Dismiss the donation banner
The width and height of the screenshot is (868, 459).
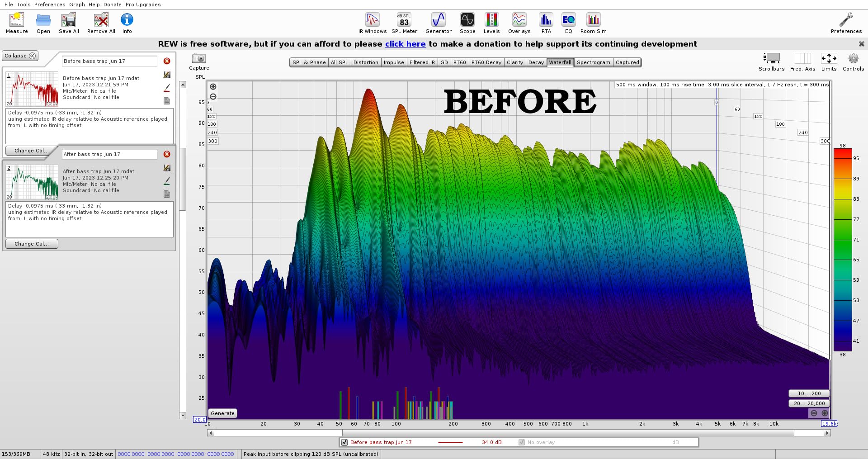[x=861, y=44]
